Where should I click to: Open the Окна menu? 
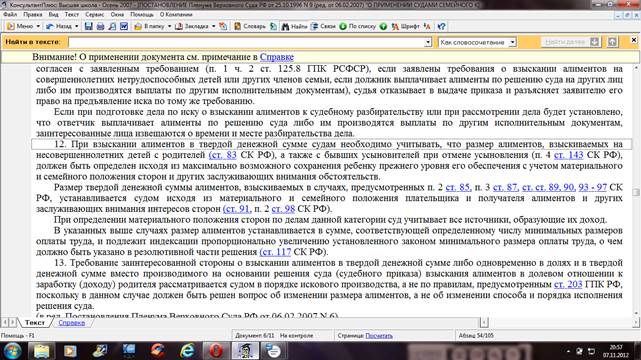coord(117,14)
